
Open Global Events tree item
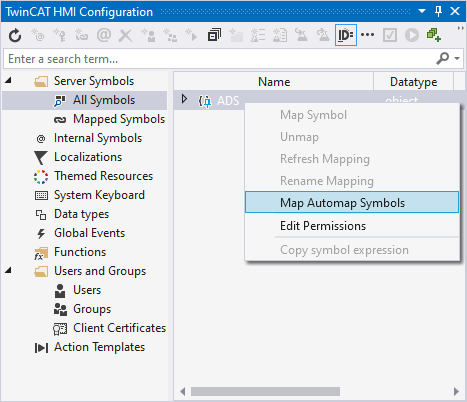[x=89, y=233]
